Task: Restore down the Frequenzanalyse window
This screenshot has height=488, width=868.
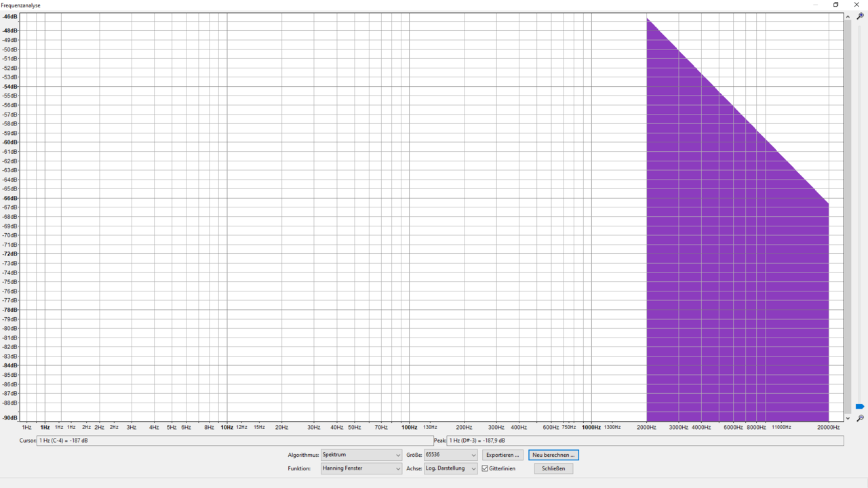Action: click(836, 5)
